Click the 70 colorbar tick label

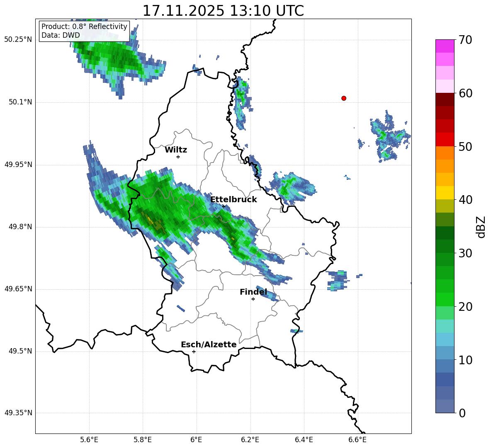465,40
